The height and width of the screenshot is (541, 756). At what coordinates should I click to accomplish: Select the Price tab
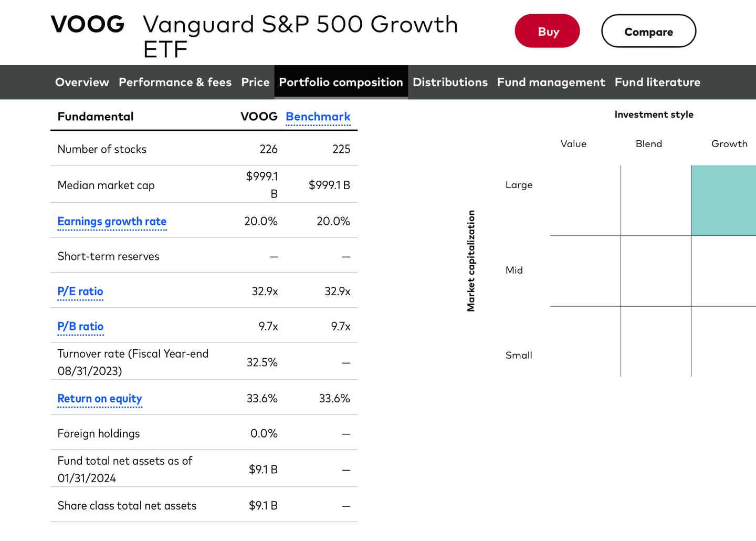255,82
